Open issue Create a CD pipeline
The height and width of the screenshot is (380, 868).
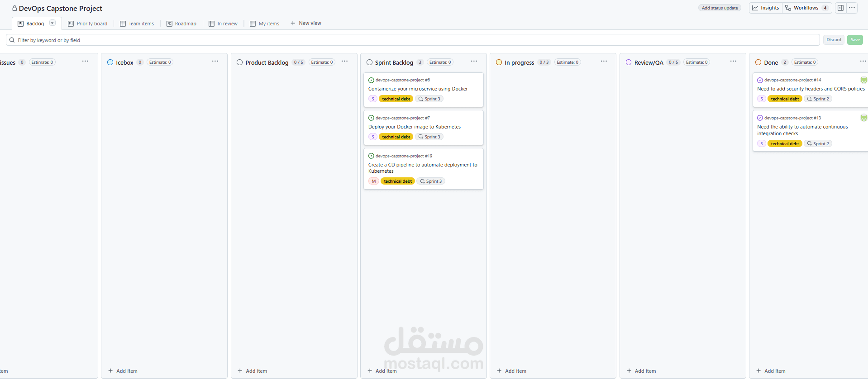pyautogui.click(x=423, y=168)
